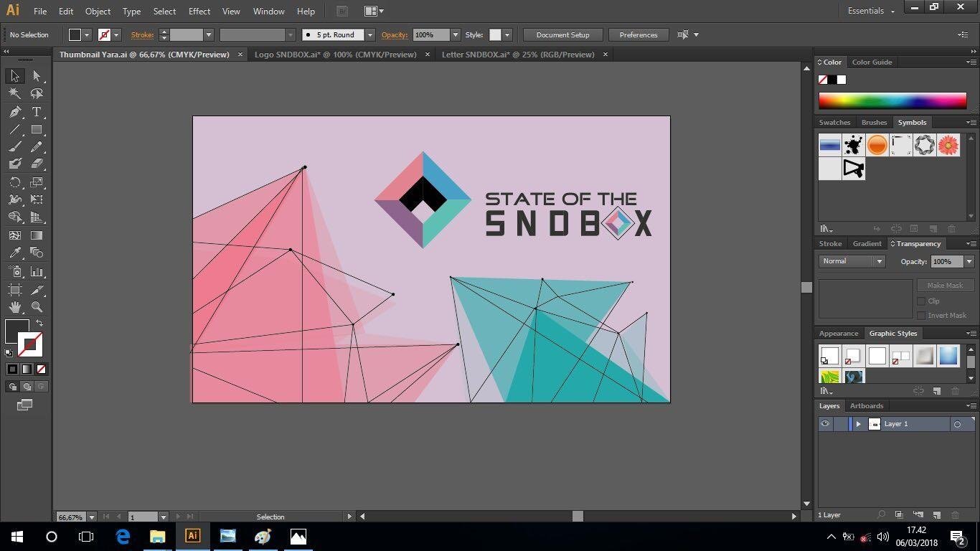The height and width of the screenshot is (551, 980).
Task: Click the orange Opacity link
Action: tap(395, 34)
